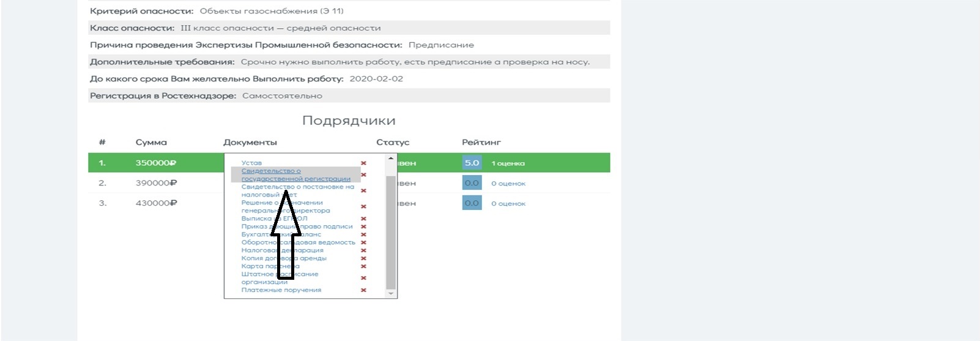Click red X beside Платежные поручения
The image size is (980, 341).
pyautogui.click(x=363, y=290)
